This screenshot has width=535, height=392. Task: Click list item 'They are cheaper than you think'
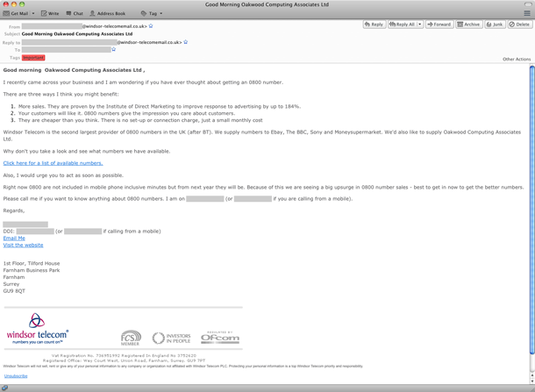pyautogui.click(x=140, y=120)
